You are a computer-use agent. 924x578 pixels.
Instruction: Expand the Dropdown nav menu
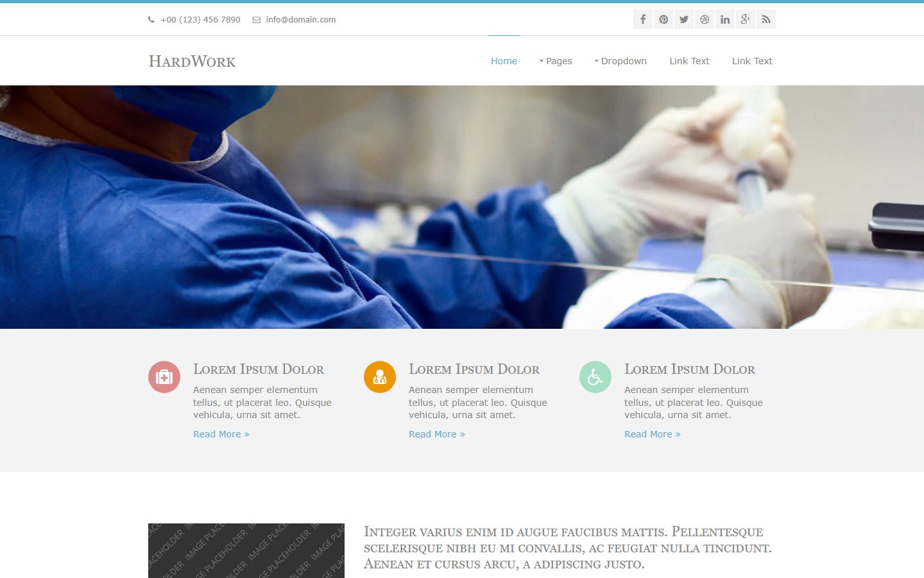click(x=620, y=61)
